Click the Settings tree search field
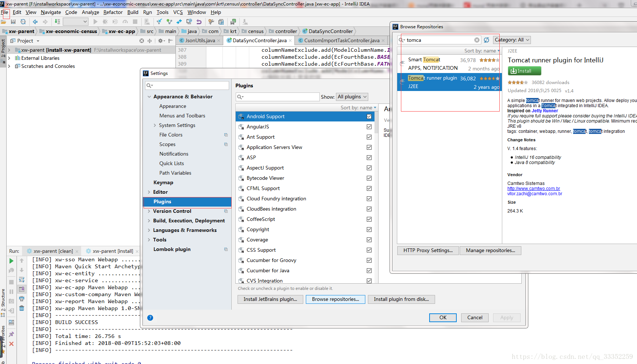Image resolution: width=637 pixels, height=364 pixels. (187, 85)
